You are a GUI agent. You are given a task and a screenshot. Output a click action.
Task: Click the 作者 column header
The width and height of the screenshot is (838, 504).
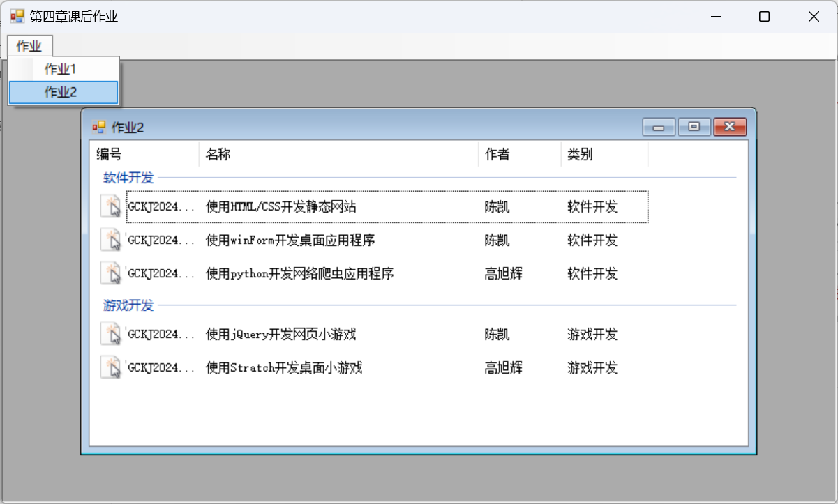[497, 155]
